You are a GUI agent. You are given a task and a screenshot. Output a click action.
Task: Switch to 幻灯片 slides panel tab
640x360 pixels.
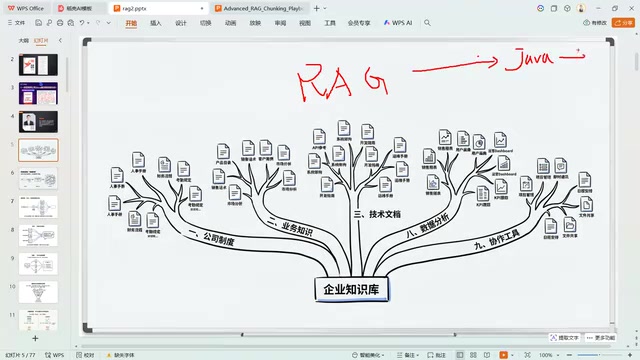[x=41, y=40]
